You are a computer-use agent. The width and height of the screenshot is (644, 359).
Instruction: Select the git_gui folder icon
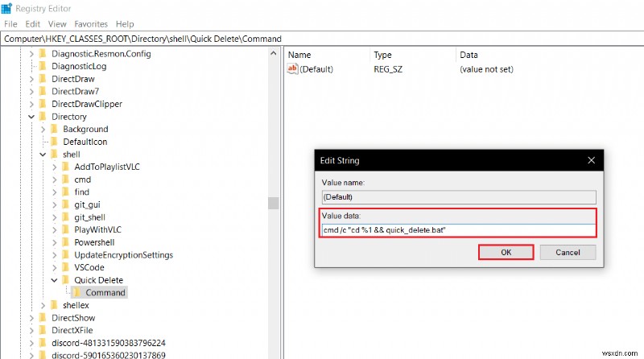pos(66,204)
